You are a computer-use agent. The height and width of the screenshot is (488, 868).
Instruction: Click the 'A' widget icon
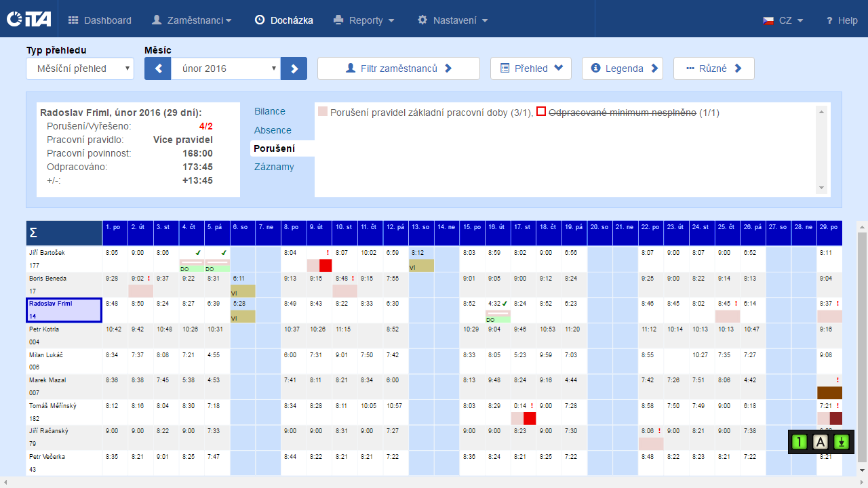click(821, 443)
